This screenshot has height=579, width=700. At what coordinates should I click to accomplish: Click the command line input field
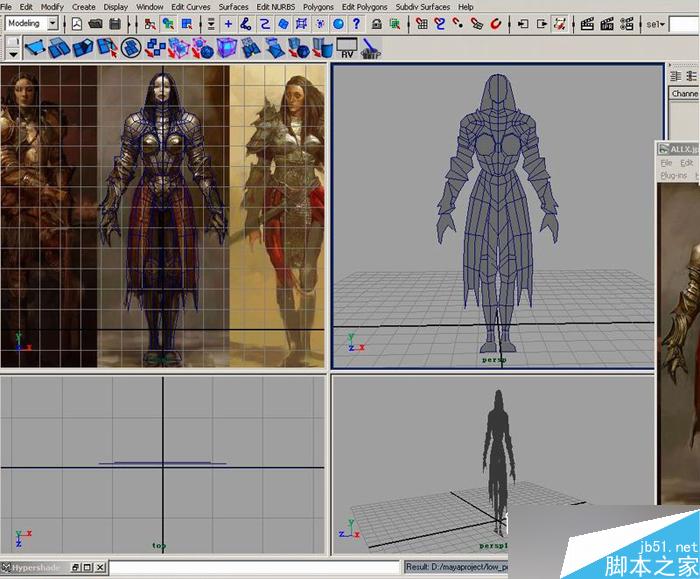254,567
